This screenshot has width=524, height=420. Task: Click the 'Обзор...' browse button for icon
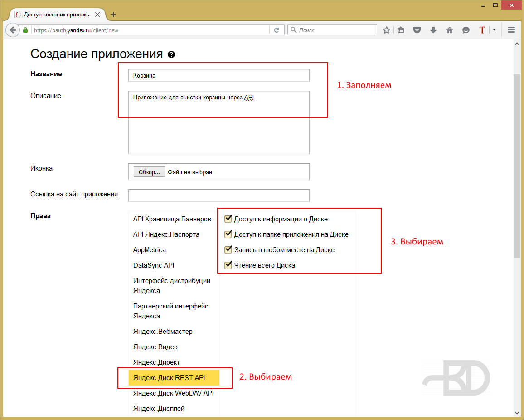tap(149, 172)
